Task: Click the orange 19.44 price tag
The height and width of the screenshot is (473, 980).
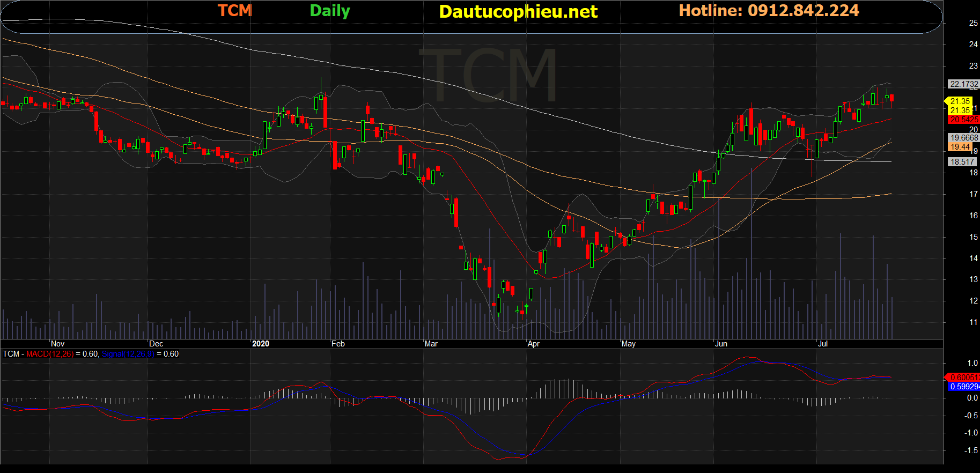Action: (x=960, y=147)
